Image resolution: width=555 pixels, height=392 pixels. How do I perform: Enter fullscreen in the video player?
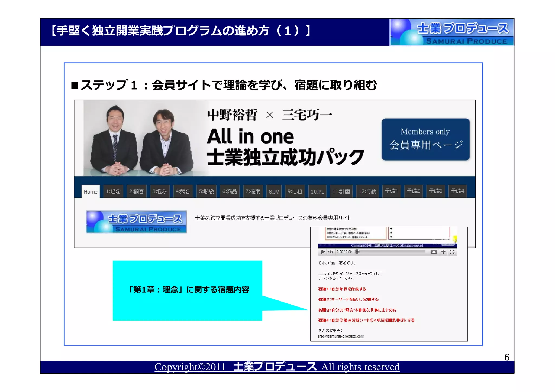452,252
